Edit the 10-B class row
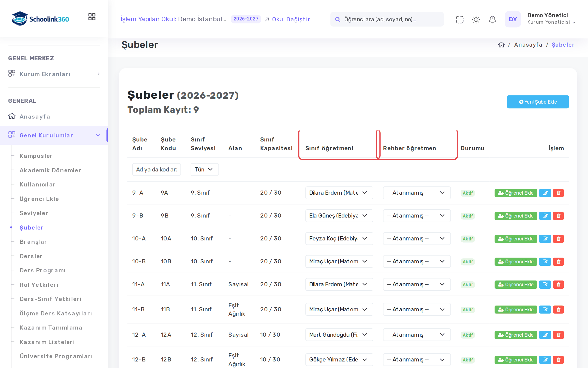This screenshot has height=368, width=588. pyautogui.click(x=545, y=262)
